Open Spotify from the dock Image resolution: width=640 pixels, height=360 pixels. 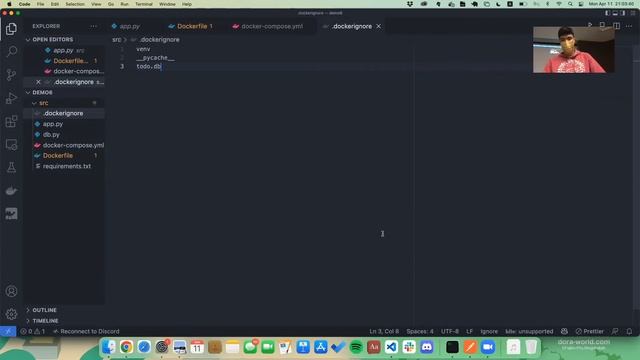pyautogui.click(x=356, y=347)
